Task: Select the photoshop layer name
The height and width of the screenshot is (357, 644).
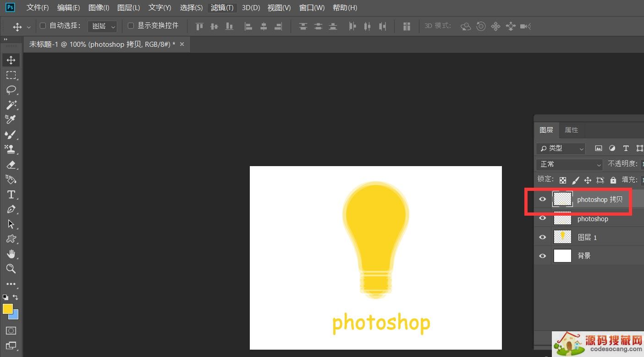Action: (x=593, y=219)
